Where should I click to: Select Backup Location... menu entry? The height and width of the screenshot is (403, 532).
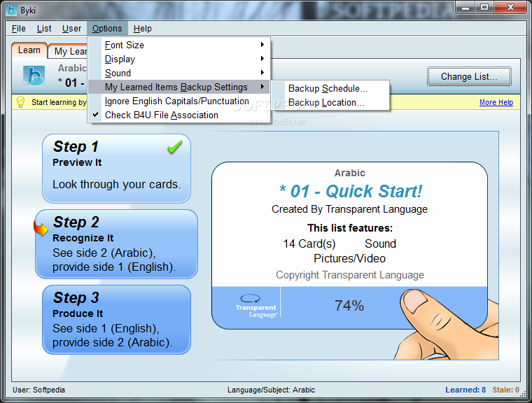330,102
